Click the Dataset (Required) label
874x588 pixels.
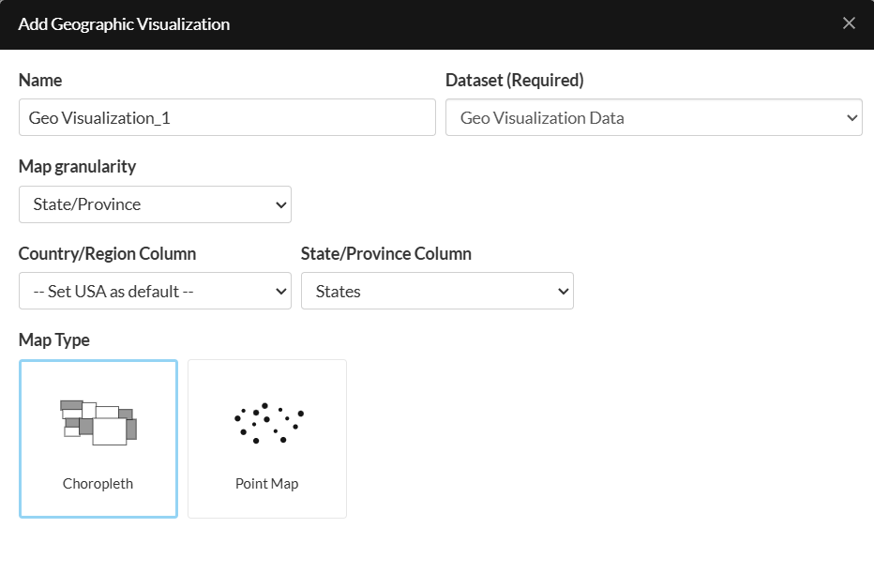tap(515, 81)
